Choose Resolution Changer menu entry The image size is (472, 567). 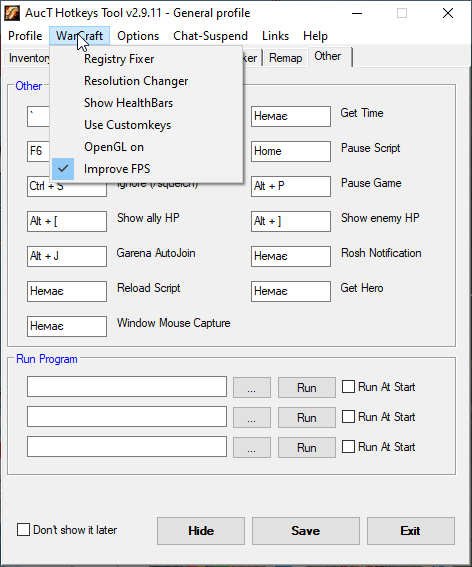click(146, 81)
